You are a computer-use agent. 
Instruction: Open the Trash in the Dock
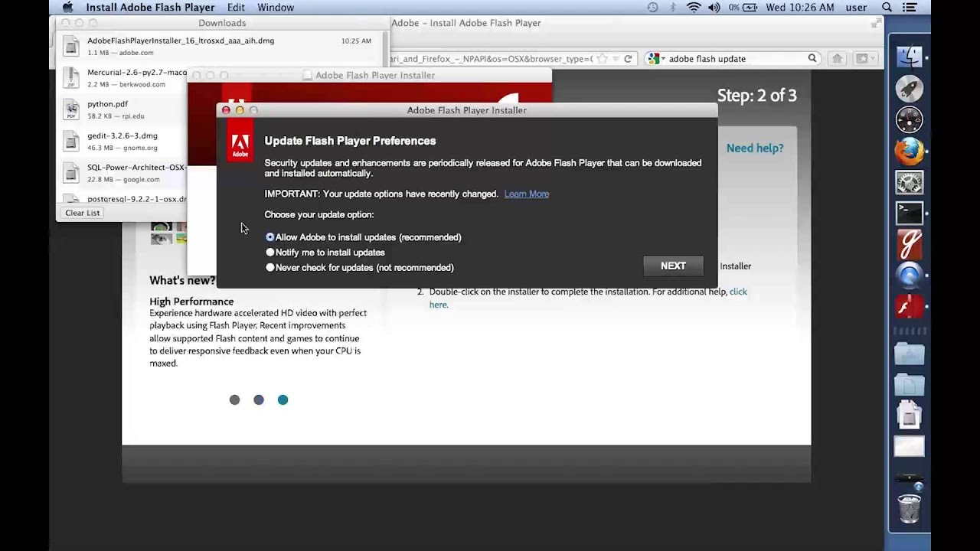pyautogui.click(x=910, y=508)
